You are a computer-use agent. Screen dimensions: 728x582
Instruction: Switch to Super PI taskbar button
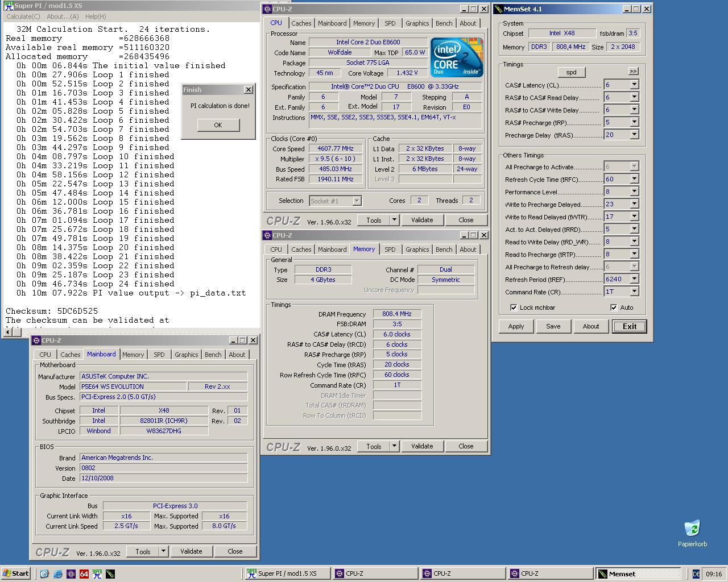287,573
